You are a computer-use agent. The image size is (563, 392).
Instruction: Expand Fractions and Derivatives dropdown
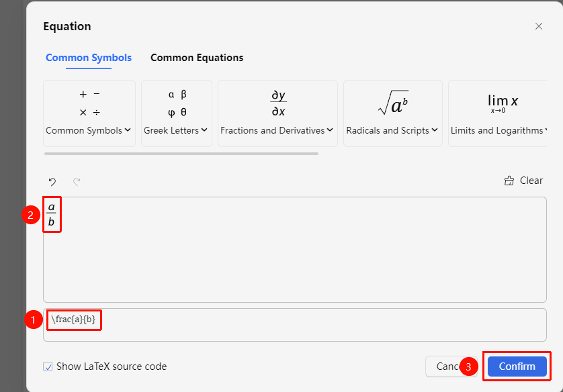point(277,130)
